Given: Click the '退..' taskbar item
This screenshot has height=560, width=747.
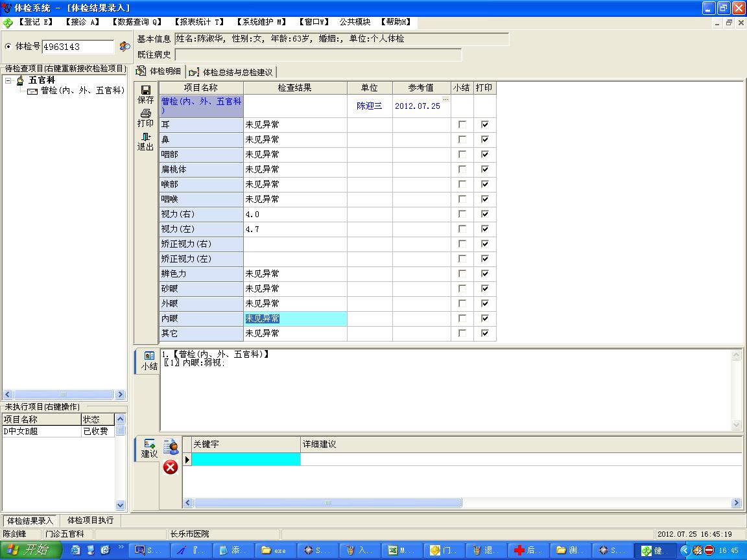Looking at the screenshot, I should [x=486, y=550].
